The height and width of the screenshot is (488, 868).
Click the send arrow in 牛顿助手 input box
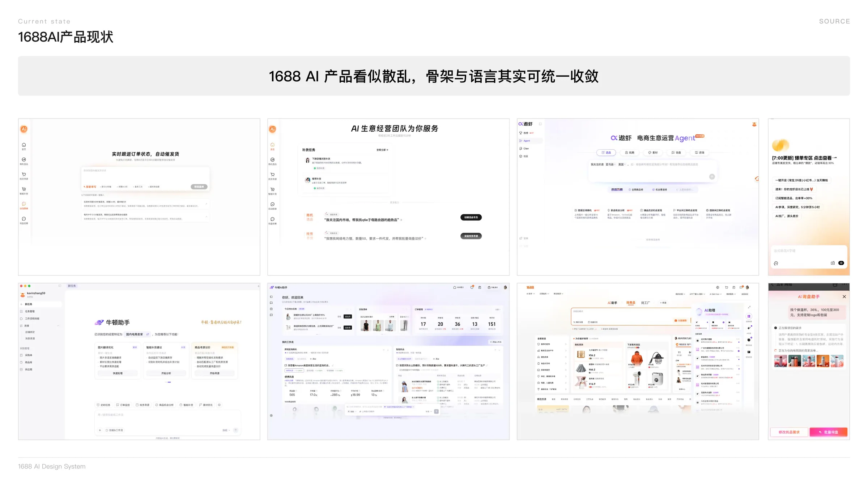236,430
